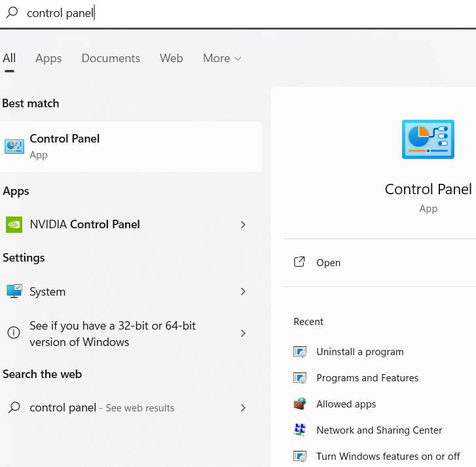Select the Web filter tab
This screenshot has height=467, width=476.
click(x=171, y=58)
